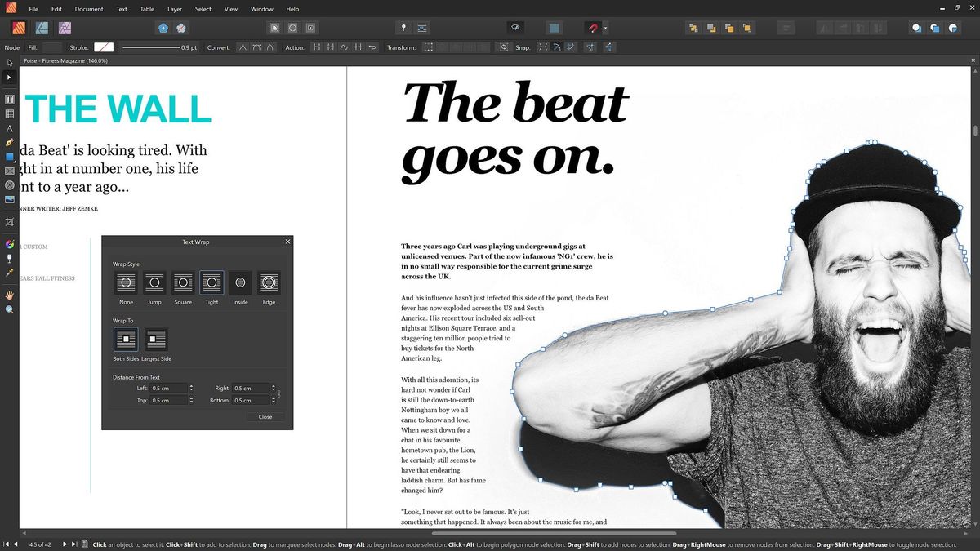Select the Pen tool in the left toolbar
The image size is (980, 551).
click(9, 141)
